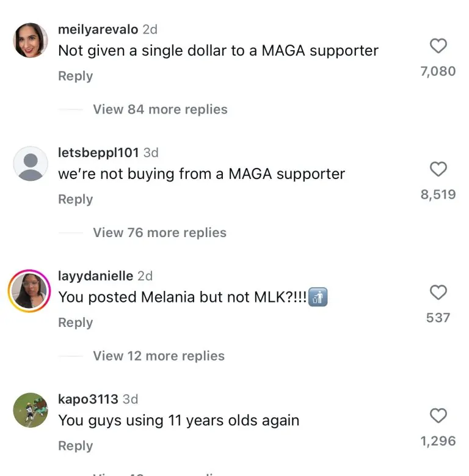The width and height of the screenshot is (469, 476).
Task: Open the kapo3113 username link
Action: 88,400
